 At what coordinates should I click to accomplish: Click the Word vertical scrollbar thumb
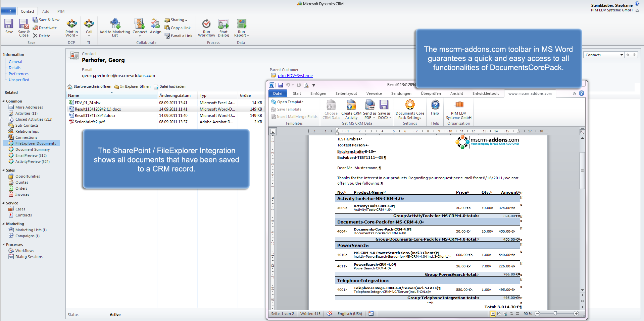pyautogui.click(x=582, y=170)
